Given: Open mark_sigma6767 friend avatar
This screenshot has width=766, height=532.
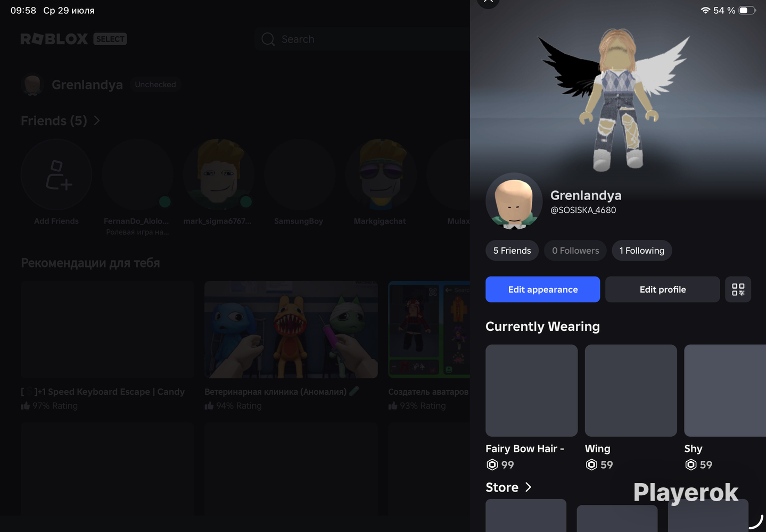Looking at the screenshot, I should pyautogui.click(x=219, y=174).
